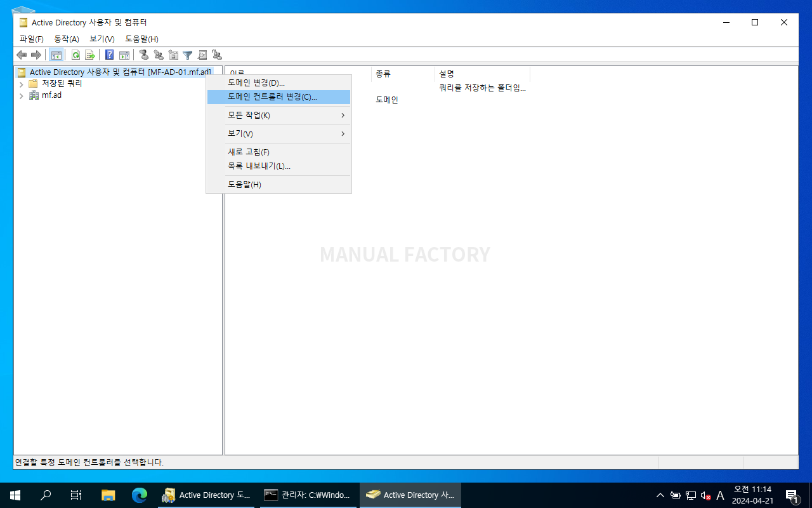This screenshot has width=812, height=508.
Task: Click the 저장된 쿼리 folder icon
Action: [x=33, y=84]
